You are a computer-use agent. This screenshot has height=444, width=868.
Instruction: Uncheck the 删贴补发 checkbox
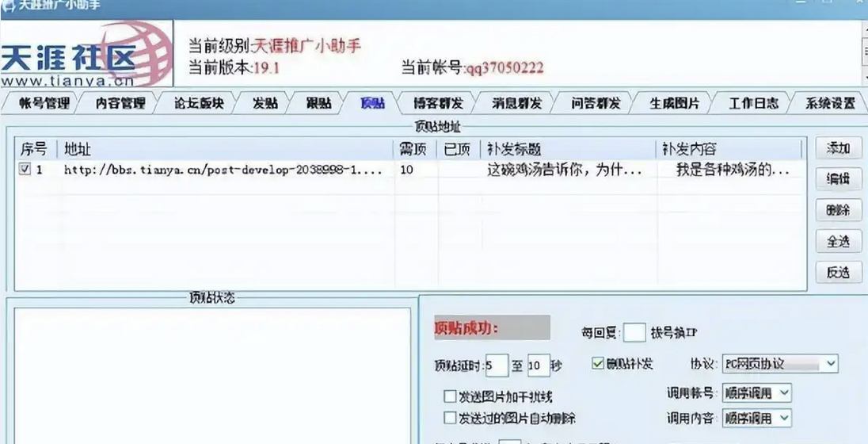tap(598, 364)
